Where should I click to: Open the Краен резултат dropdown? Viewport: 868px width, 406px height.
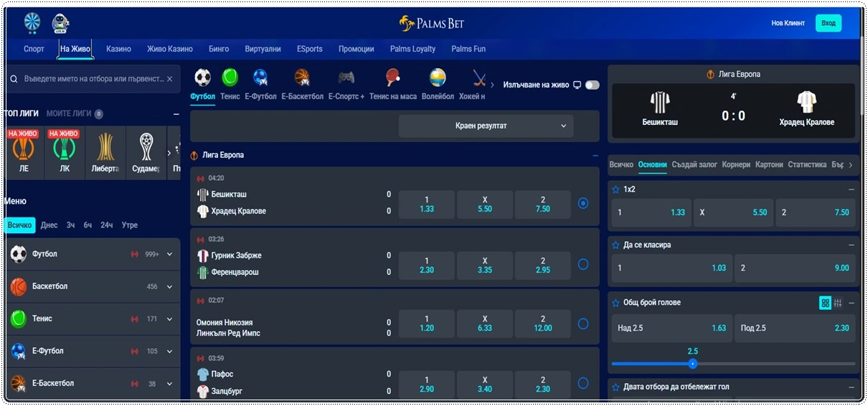click(x=486, y=126)
